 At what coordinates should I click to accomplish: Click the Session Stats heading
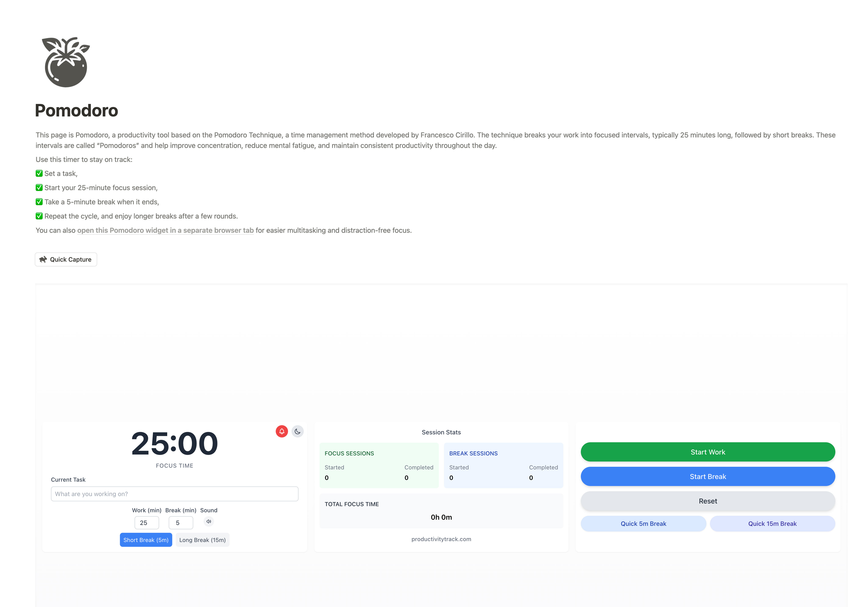[x=441, y=432]
